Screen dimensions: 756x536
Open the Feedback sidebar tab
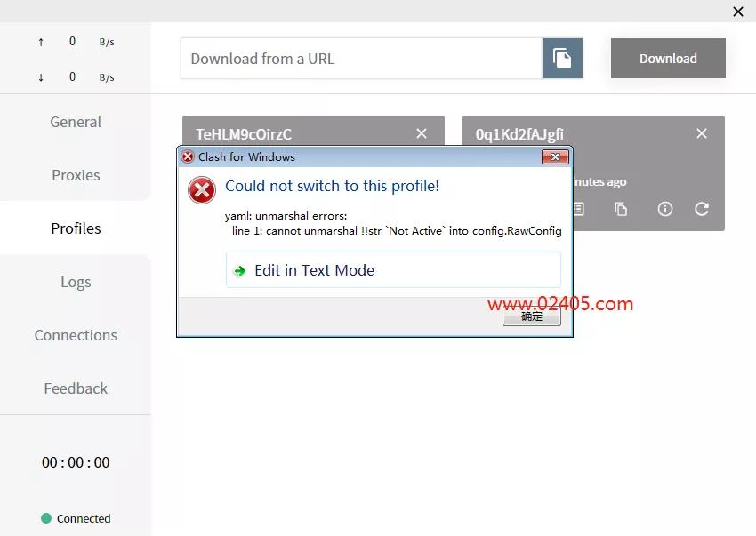pos(76,388)
